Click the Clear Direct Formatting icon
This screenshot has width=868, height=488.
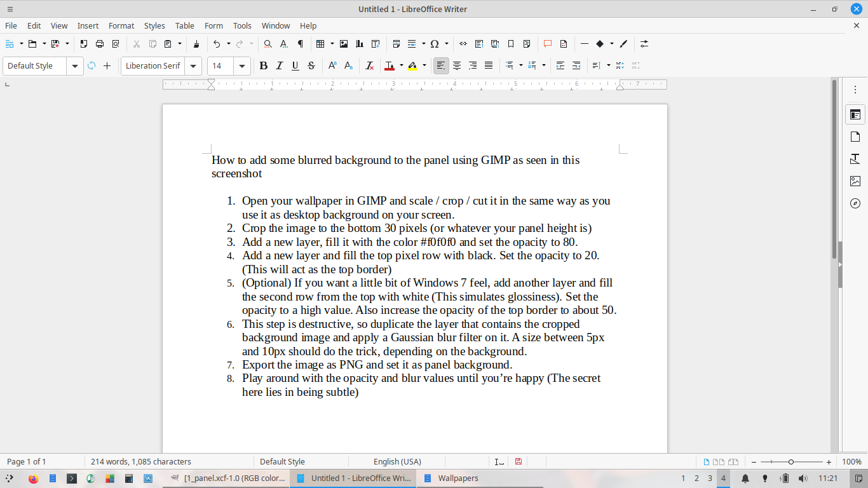pyautogui.click(x=369, y=65)
